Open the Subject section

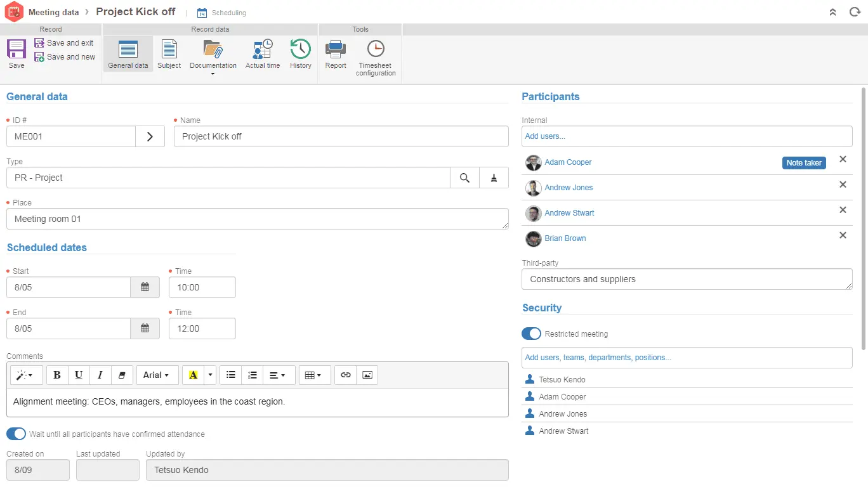click(169, 54)
